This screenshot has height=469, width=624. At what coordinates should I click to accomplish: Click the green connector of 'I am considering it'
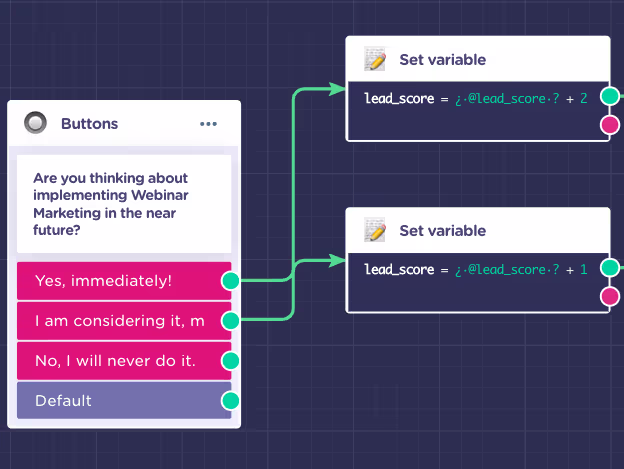(x=230, y=321)
